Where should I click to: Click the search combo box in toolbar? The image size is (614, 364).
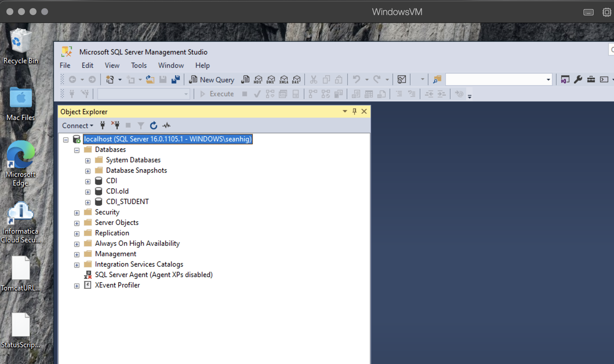(499, 79)
